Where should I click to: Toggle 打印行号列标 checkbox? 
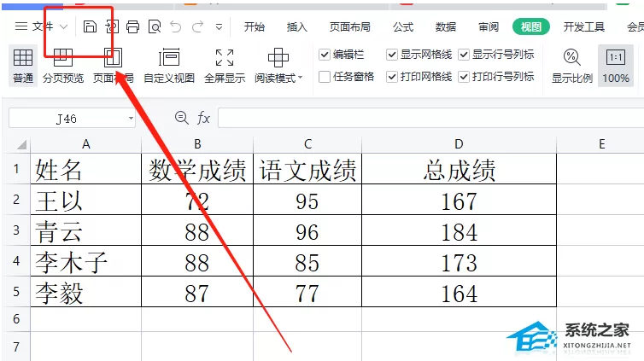[x=464, y=77]
